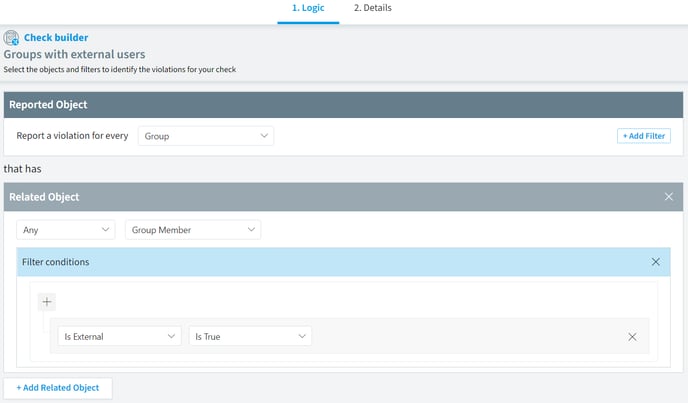
Task: Click the + Add Filter button
Action: 644,136
